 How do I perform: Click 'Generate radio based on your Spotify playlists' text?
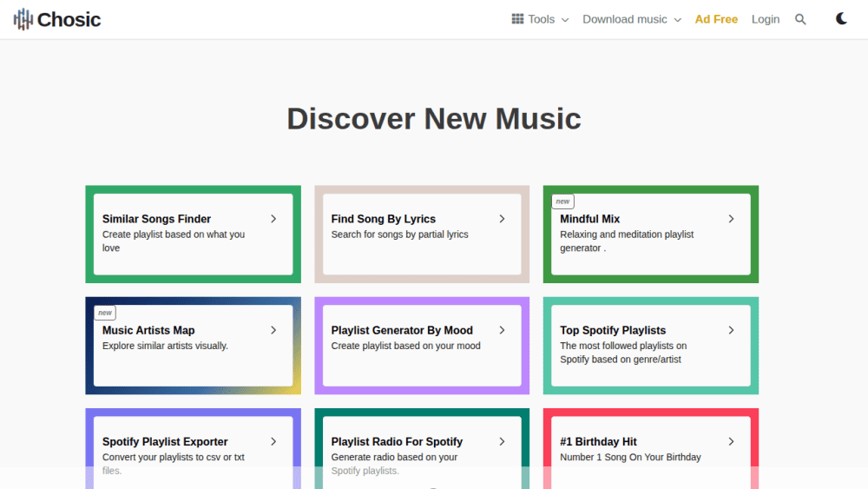(x=394, y=464)
